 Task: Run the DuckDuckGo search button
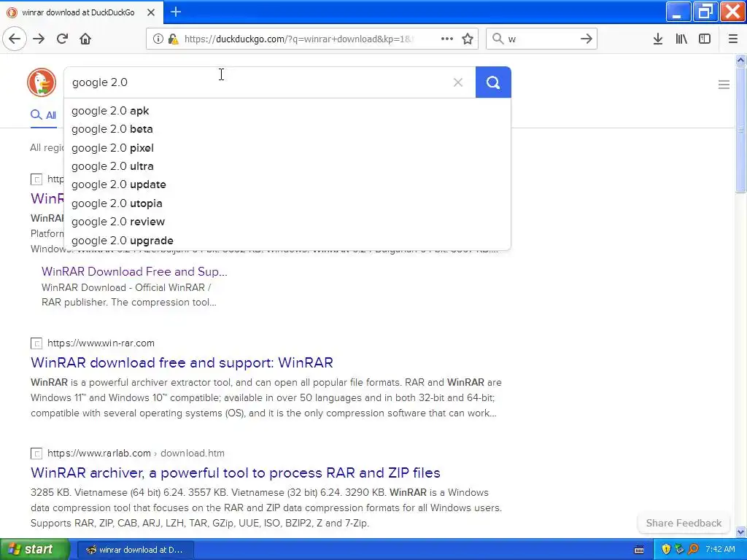click(x=493, y=82)
